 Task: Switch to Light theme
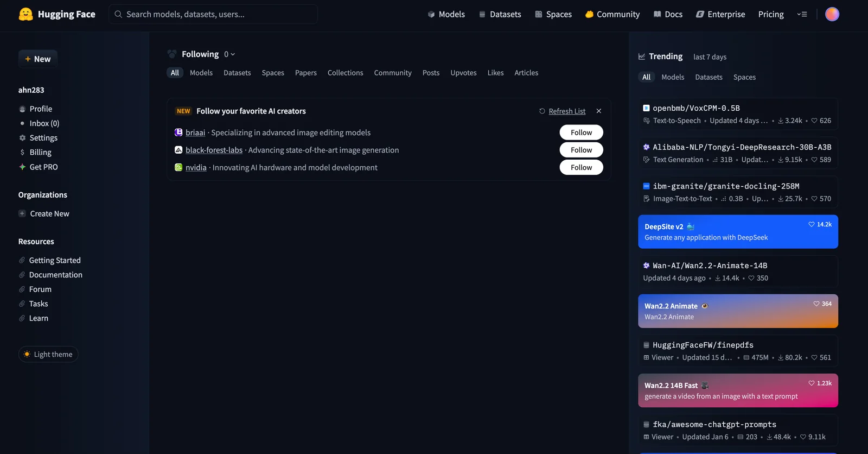point(48,354)
